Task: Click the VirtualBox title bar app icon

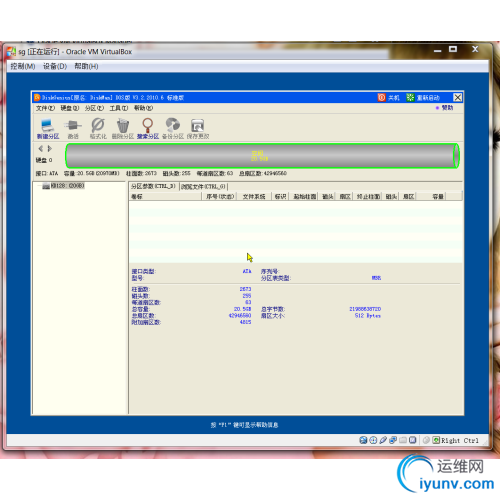Action: pos(12,51)
